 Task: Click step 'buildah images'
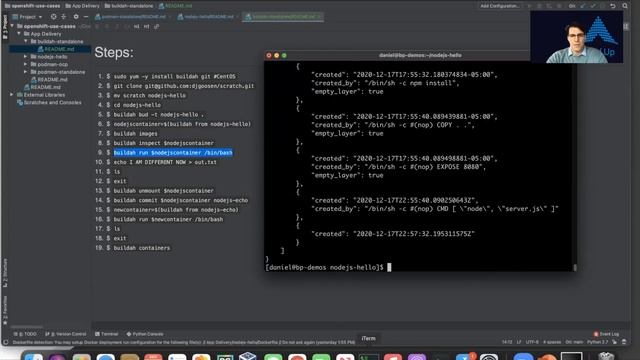[135, 133]
